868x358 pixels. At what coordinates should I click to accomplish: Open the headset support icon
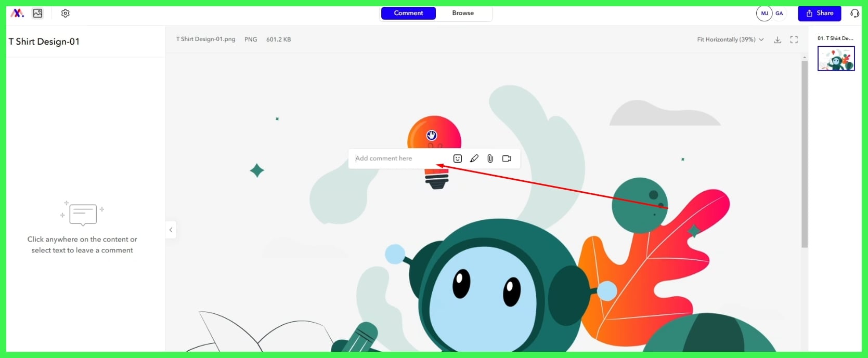tap(854, 14)
